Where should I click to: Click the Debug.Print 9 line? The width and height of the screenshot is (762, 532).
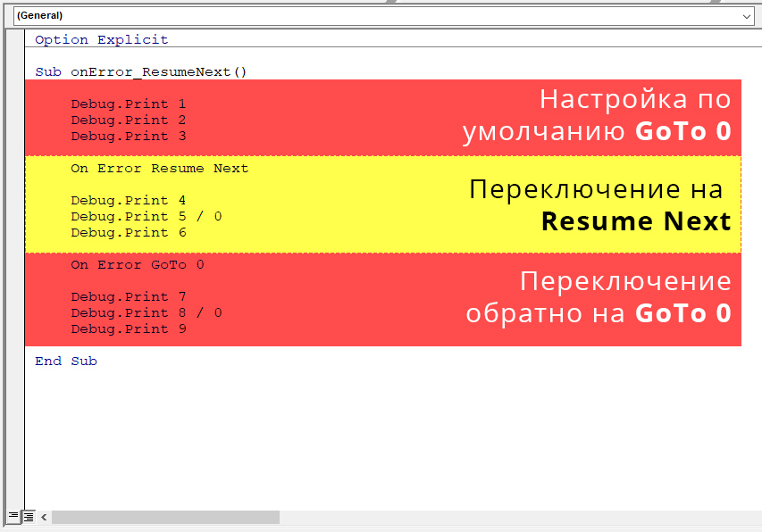(129, 328)
